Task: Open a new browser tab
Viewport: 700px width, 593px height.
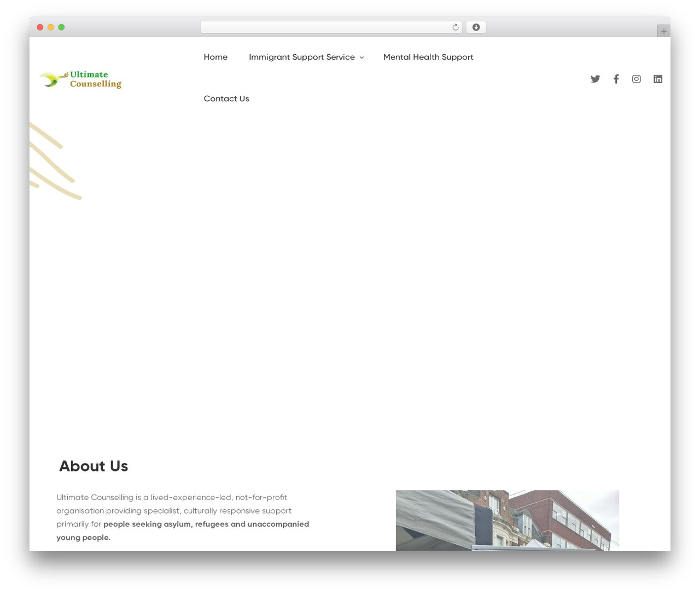Action: 663,31
